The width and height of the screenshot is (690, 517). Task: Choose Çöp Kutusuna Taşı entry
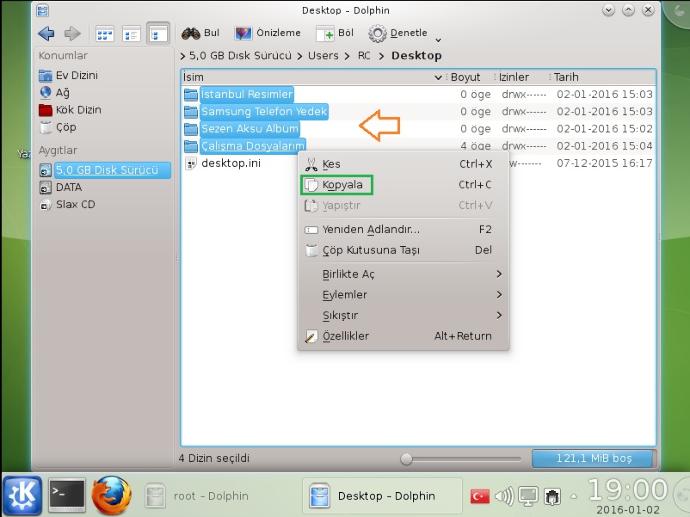(403, 250)
